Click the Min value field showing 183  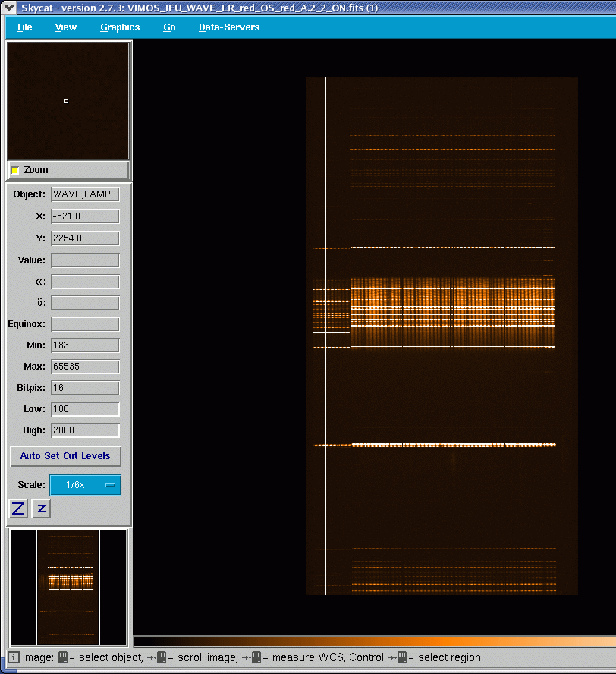(85, 345)
